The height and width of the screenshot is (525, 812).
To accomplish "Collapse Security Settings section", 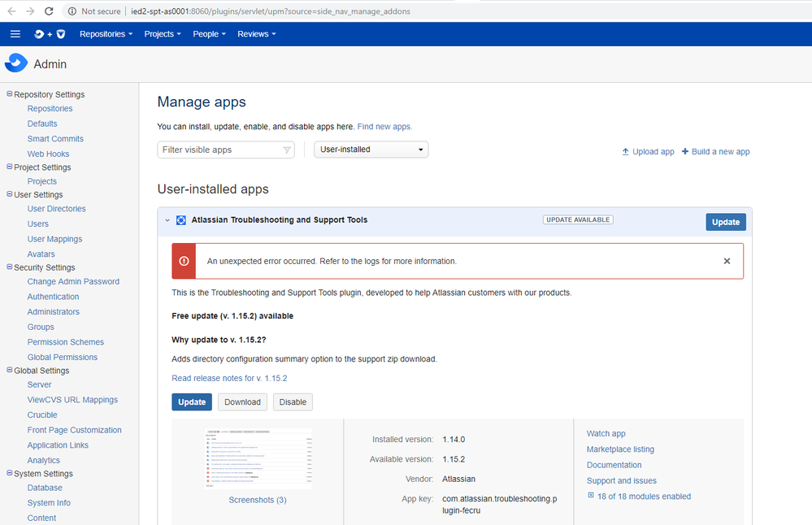I will coord(9,267).
